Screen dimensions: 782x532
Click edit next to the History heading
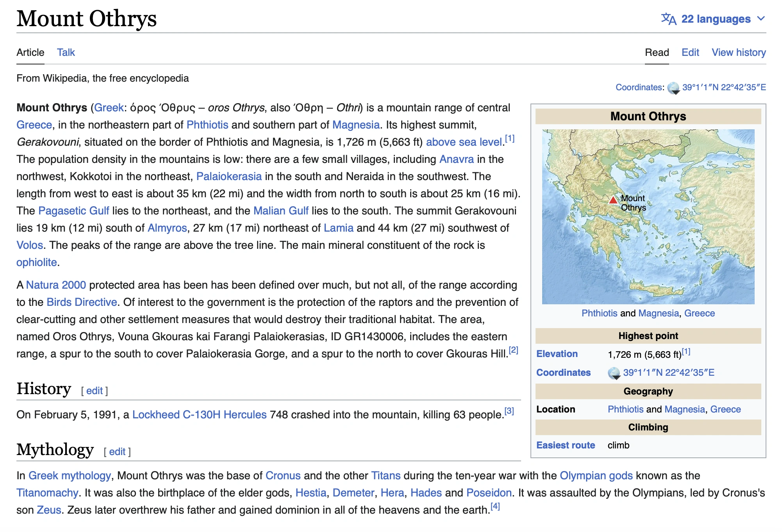pos(94,391)
